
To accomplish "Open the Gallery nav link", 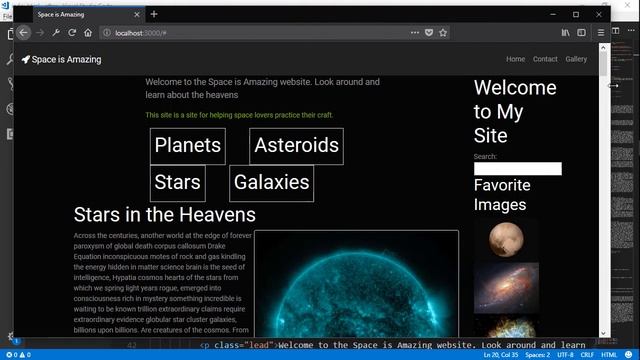I will coord(576,59).
